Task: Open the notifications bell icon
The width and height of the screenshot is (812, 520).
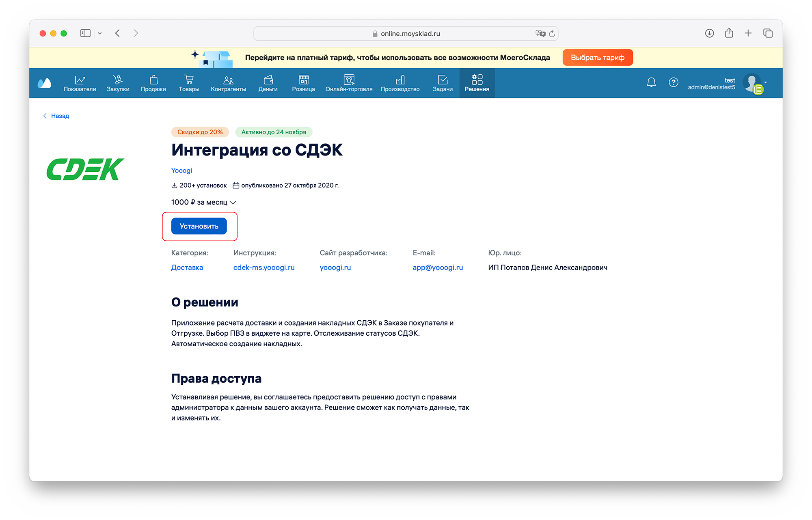Action: [651, 82]
